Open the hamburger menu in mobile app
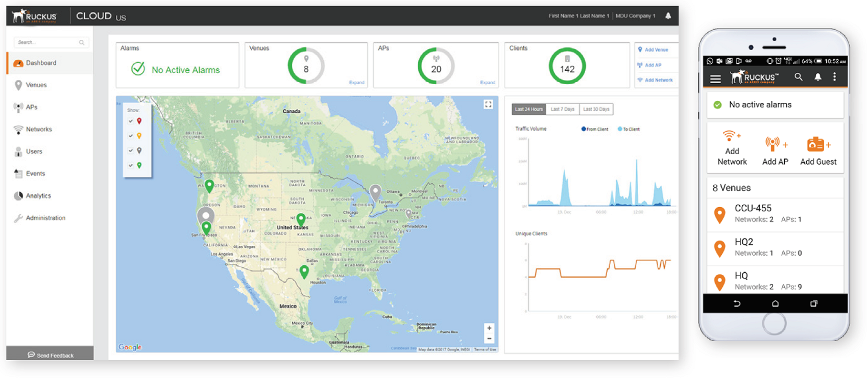 click(715, 79)
